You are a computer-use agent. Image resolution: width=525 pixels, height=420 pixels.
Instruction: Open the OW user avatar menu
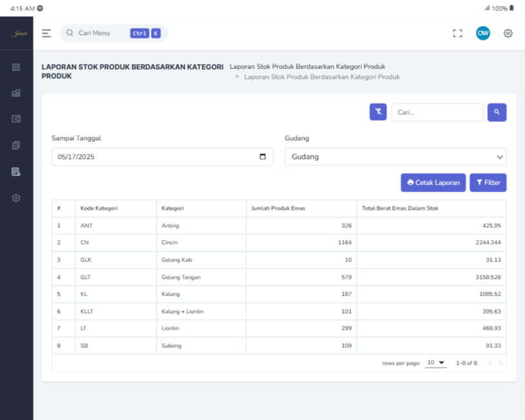[x=482, y=34]
